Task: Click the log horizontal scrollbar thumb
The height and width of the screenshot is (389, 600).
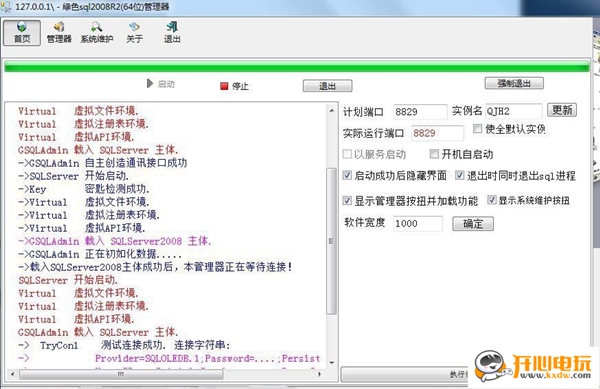Action: pos(121,374)
